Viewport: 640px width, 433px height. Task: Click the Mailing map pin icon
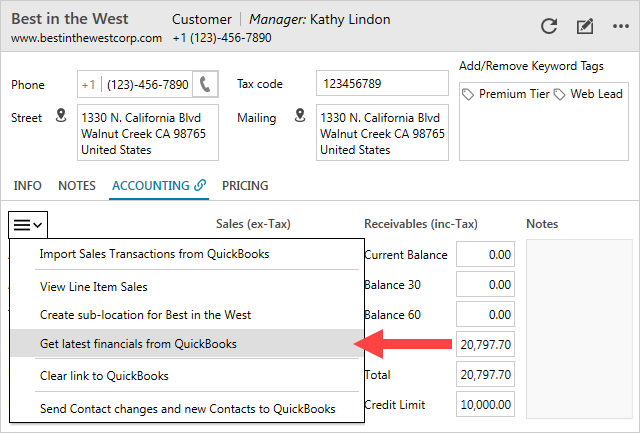click(x=299, y=117)
